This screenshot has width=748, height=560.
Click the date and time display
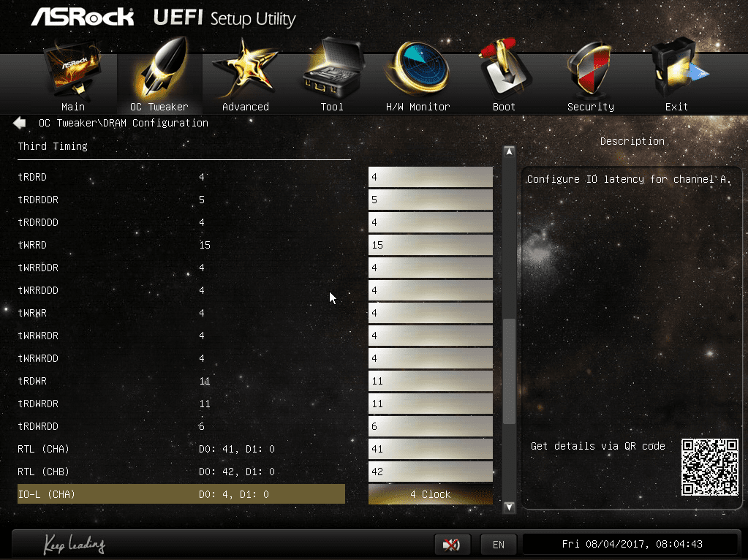point(632,544)
